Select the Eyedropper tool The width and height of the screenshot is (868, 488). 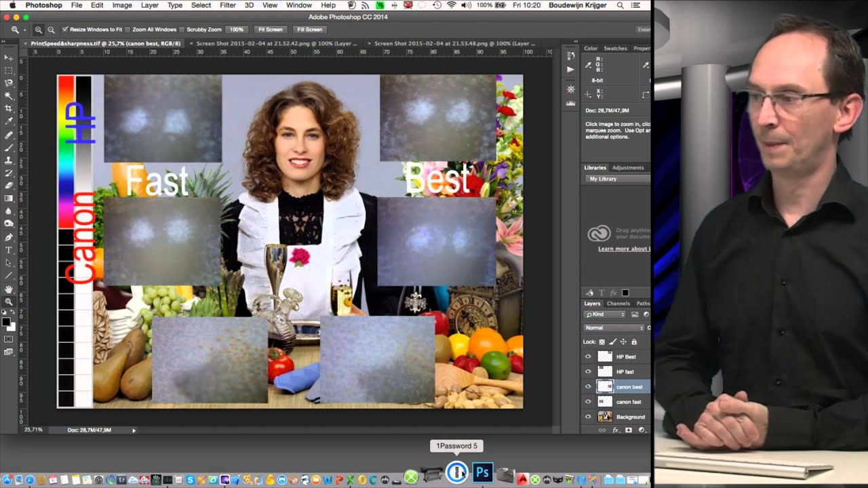(x=9, y=121)
